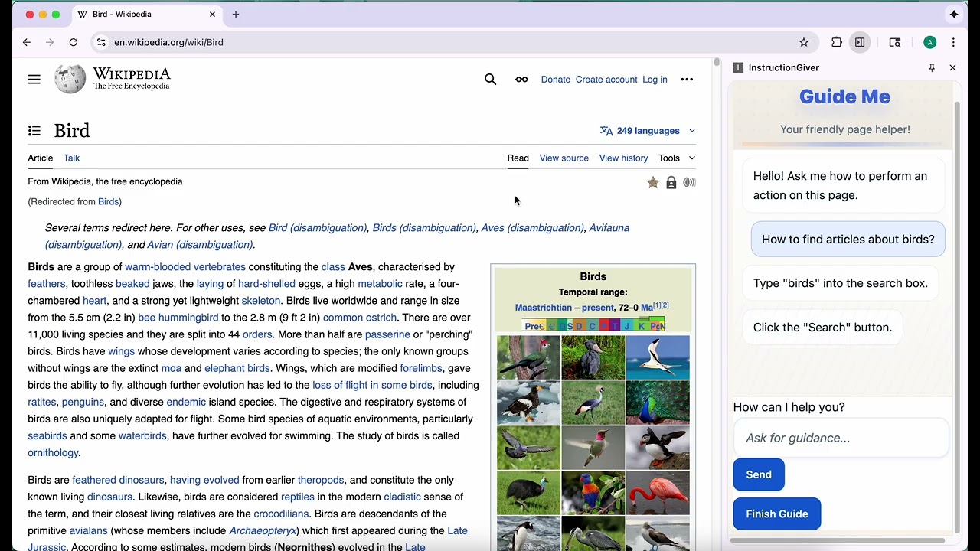
Task: Open the View history tab
Action: (623, 158)
